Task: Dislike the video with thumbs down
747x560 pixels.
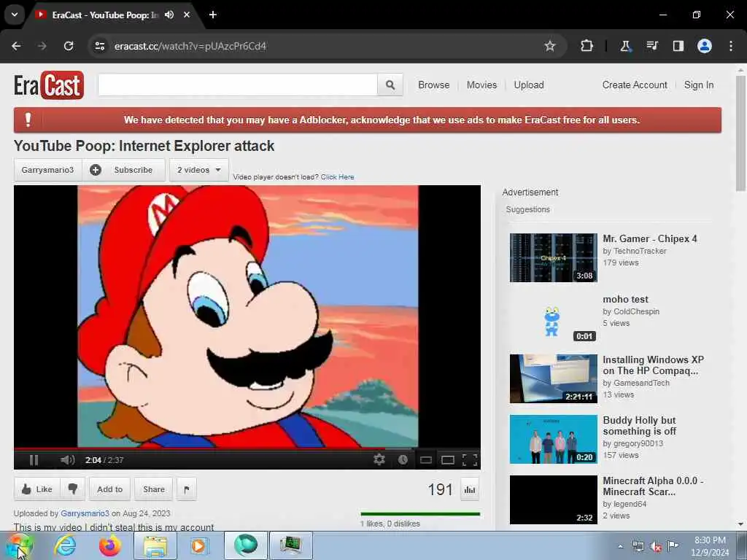Action: 73,489
